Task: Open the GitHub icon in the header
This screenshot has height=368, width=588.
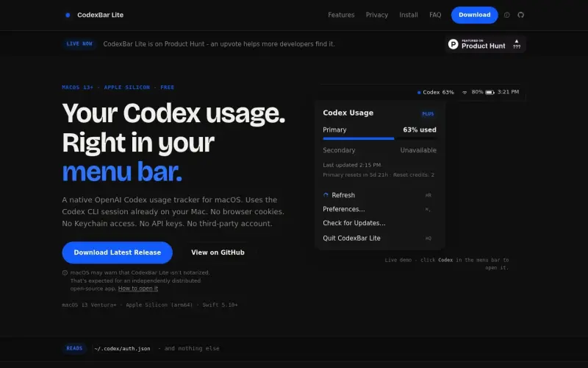Action: click(520, 15)
